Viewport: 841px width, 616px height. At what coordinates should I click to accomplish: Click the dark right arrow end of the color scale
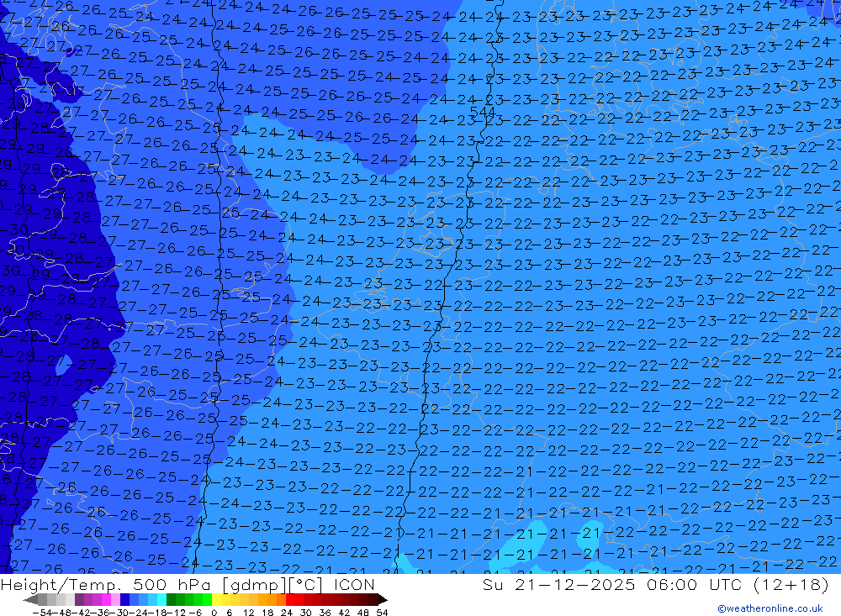pyautogui.click(x=383, y=599)
